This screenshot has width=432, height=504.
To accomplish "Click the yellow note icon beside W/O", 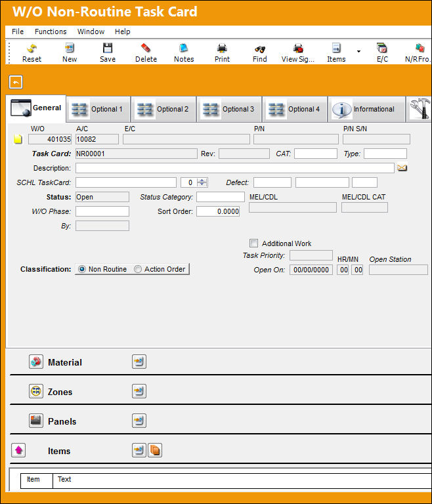I will pyautogui.click(x=18, y=139).
